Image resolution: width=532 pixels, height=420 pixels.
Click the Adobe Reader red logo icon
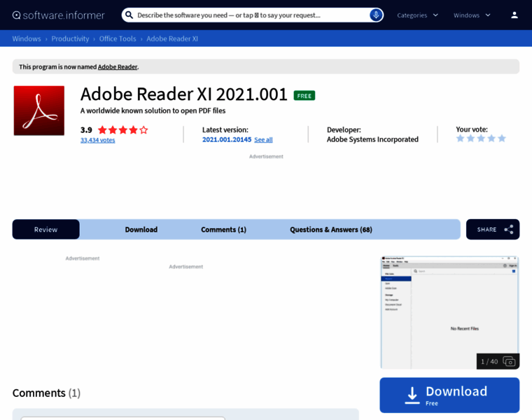coord(39,111)
